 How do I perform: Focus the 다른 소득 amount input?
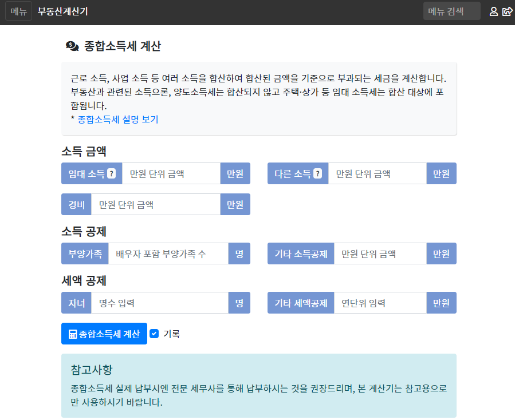(378, 173)
